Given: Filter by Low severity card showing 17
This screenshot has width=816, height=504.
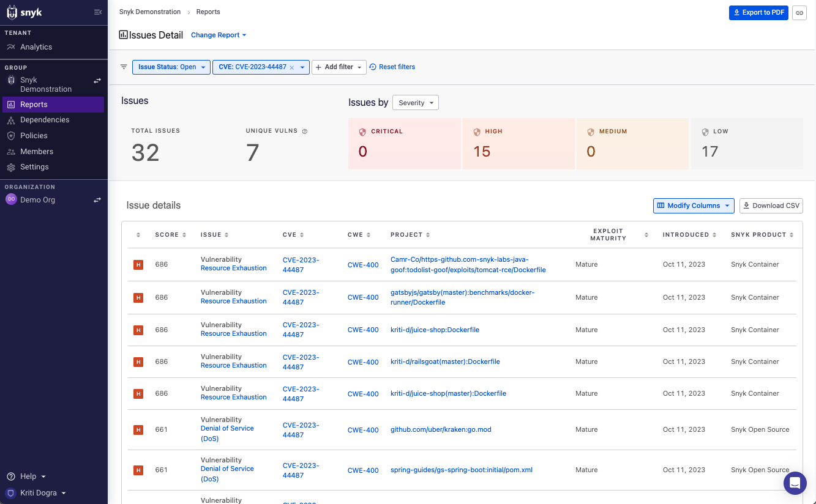Looking at the screenshot, I should tap(747, 144).
